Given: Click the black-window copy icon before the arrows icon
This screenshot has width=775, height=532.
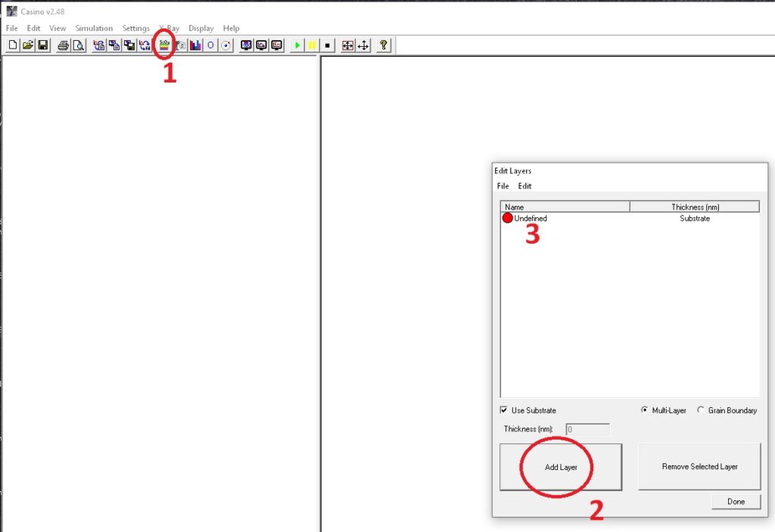Looking at the screenshot, I should pyautogui.click(x=129, y=45).
